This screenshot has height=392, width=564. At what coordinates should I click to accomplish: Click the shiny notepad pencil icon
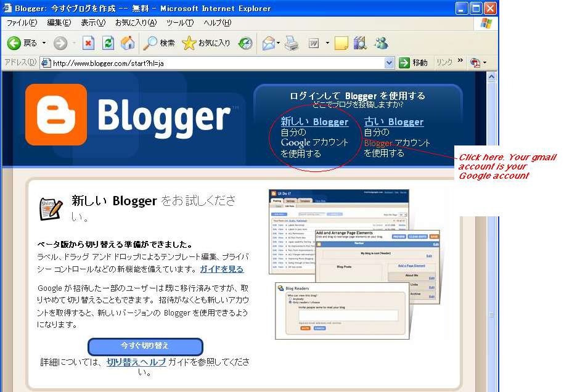pos(51,208)
